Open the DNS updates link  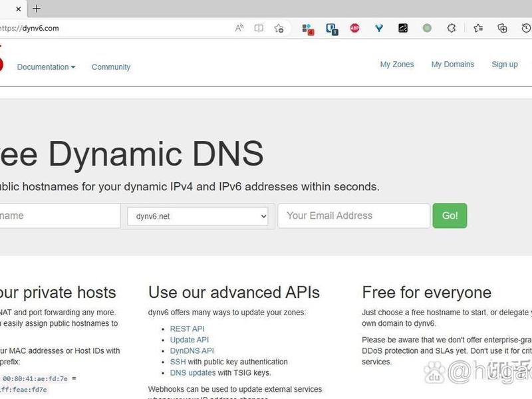click(x=193, y=372)
